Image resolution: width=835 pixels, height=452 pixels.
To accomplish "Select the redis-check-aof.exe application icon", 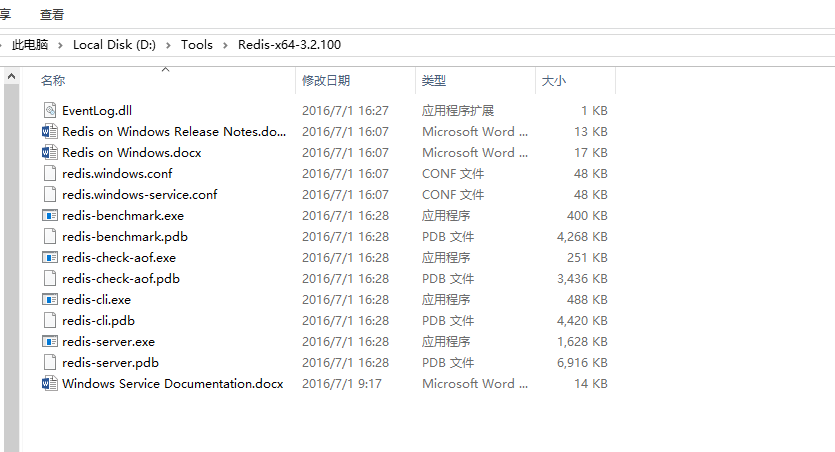I will tap(50, 257).
